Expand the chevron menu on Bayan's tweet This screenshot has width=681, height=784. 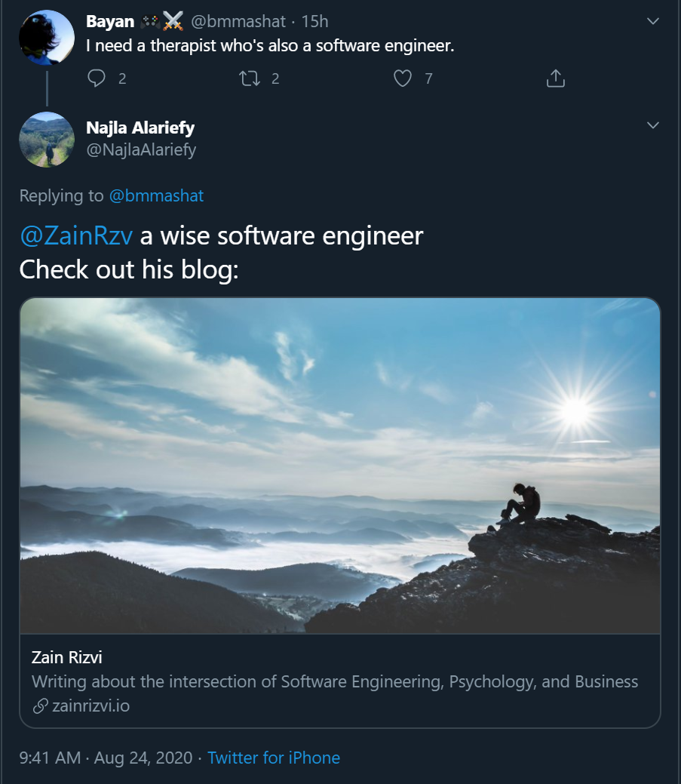coord(652,21)
